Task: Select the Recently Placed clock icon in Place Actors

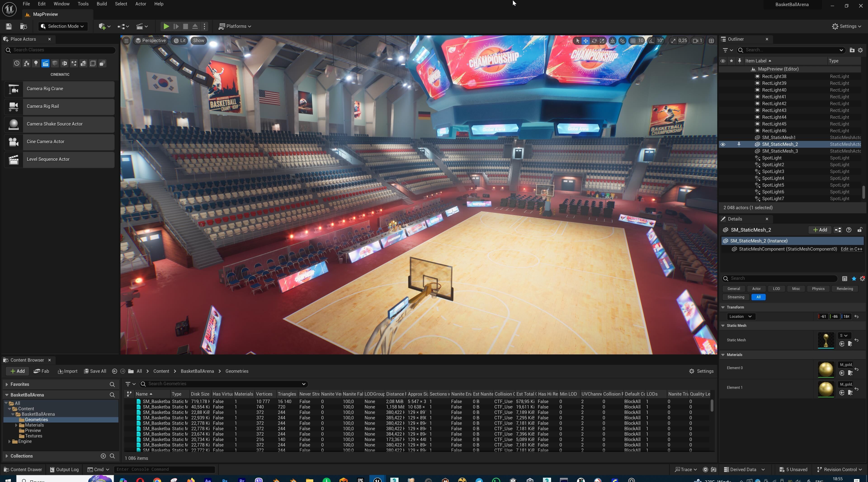Action: pyautogui.click(x=17, y=63)
